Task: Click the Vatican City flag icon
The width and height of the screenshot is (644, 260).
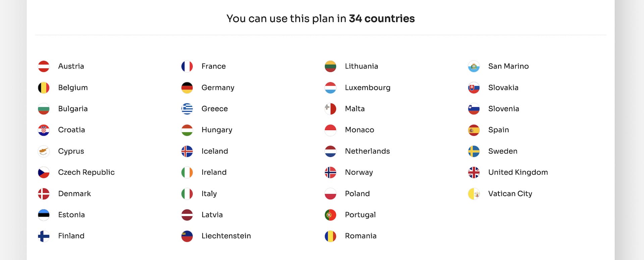Action: click(x=474, y=193)
